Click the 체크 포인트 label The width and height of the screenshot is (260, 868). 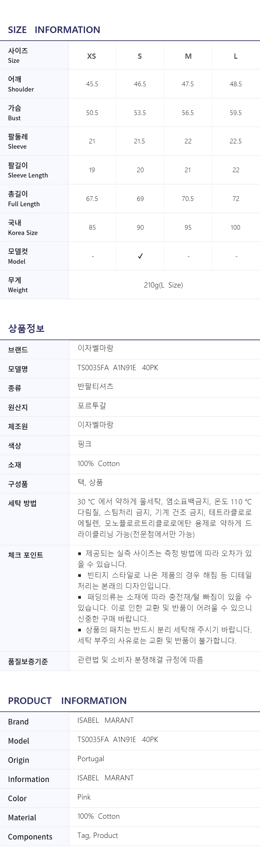[25, 555]
